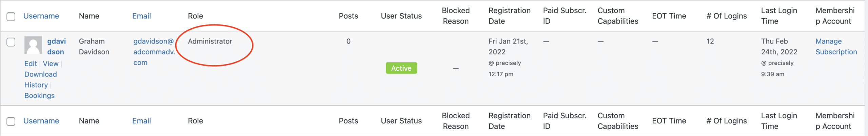This screenshot has height=136, width=868.
Task: Check the select-all checkbox in the bottom footer
Action: click(11, 121)
